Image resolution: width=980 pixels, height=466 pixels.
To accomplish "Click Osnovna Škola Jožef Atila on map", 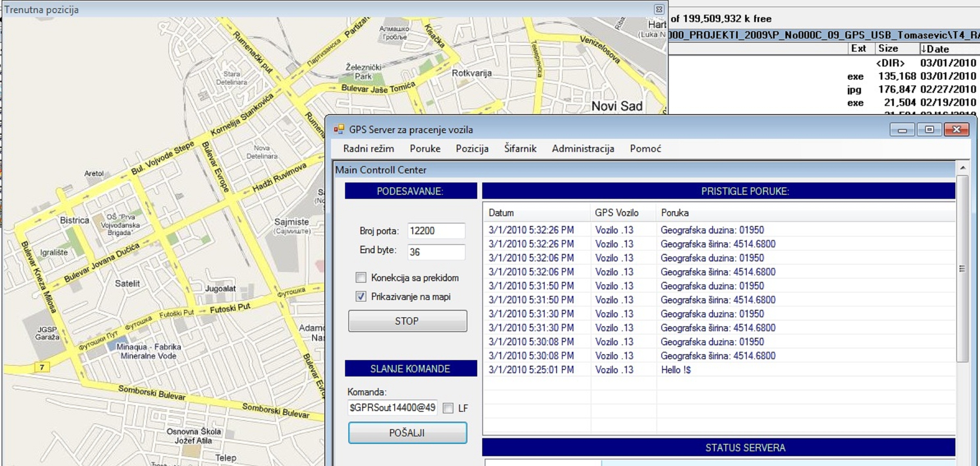I will click(x=194, y=436).
